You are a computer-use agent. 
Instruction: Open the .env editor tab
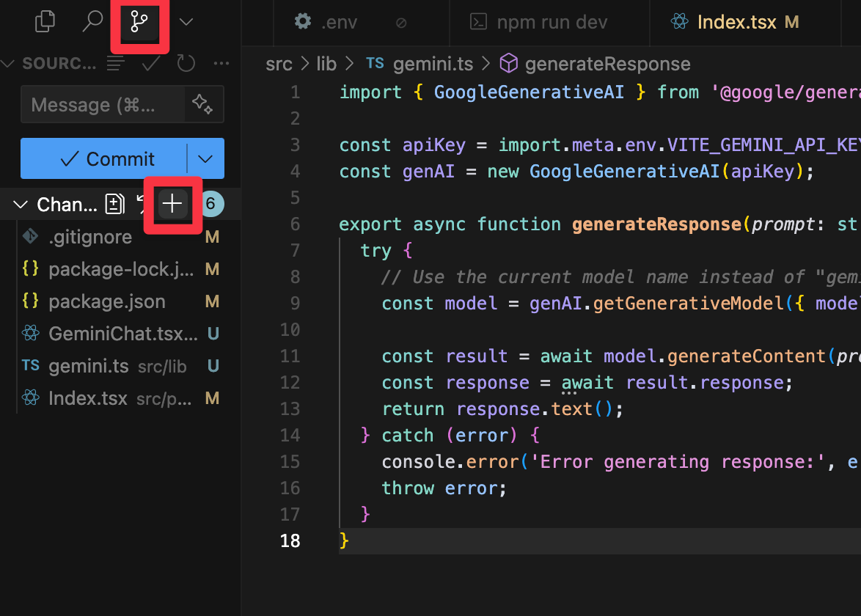[340, 22]
